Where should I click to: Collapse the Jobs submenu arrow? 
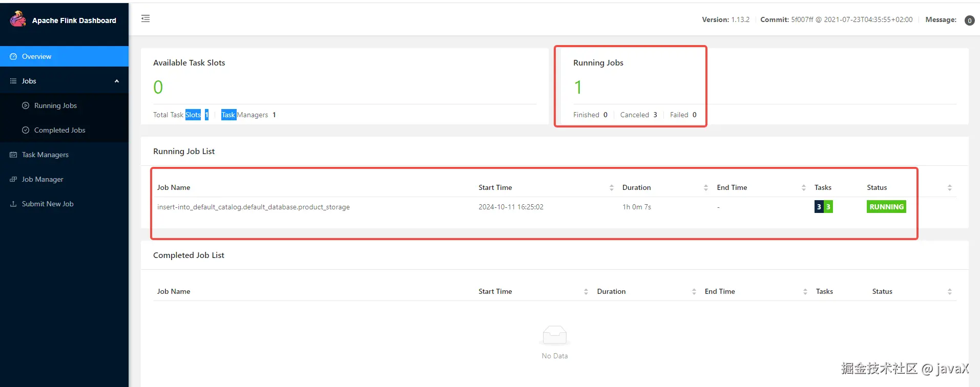click(117, 81)
